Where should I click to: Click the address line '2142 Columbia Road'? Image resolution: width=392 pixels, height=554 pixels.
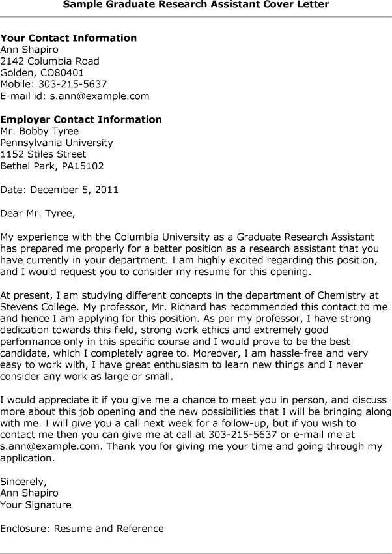click(x=49, y=61)
